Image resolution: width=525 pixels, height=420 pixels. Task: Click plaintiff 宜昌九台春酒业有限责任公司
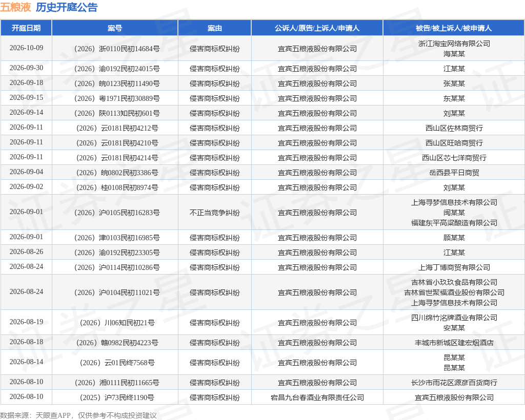pyautogui.click(x=317, y=397)
